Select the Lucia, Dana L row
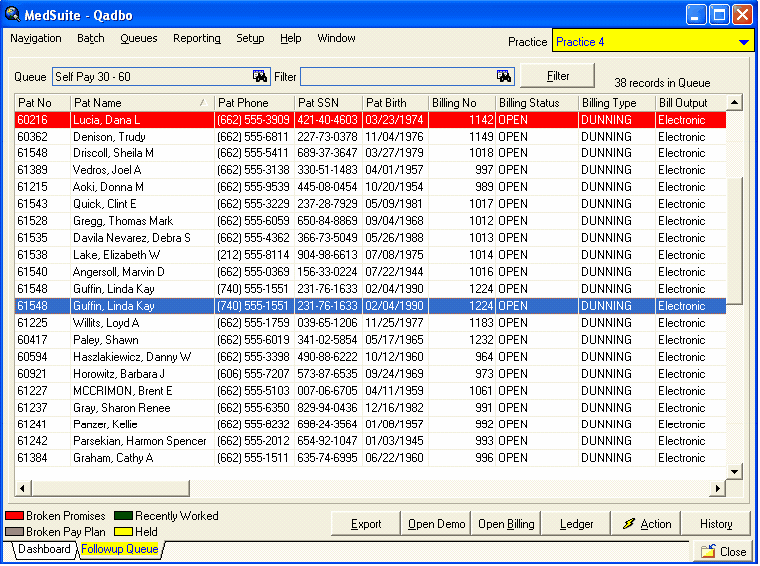 coord(370,120)
